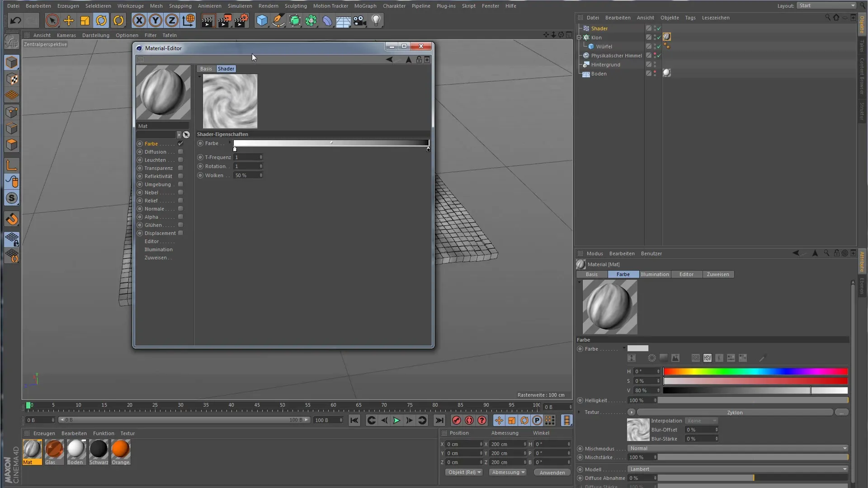Viewport: 868px width, 488px height.
Task: Enable the Transparenz channel checkbox
Action: (180, 168)
